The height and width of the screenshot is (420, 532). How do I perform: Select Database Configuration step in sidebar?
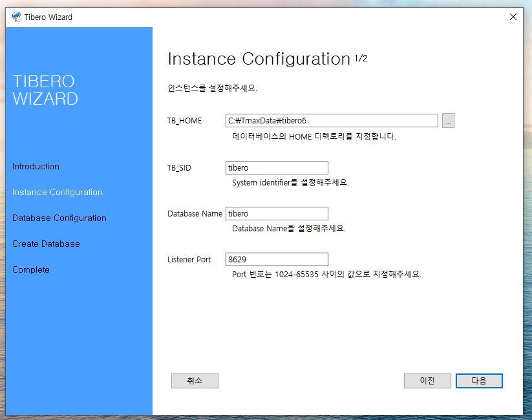59,218
